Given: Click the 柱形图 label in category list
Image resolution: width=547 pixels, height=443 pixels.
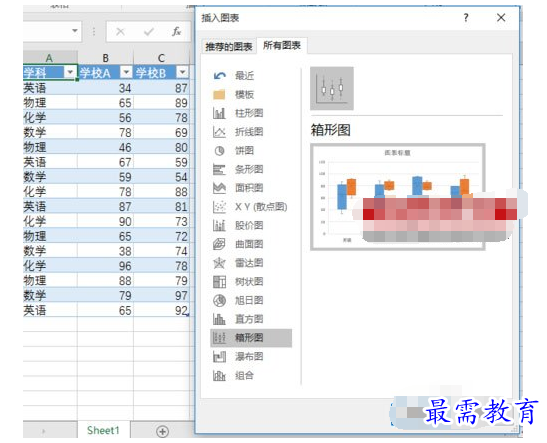Looking at the screenshot, I should pos(249,113).
